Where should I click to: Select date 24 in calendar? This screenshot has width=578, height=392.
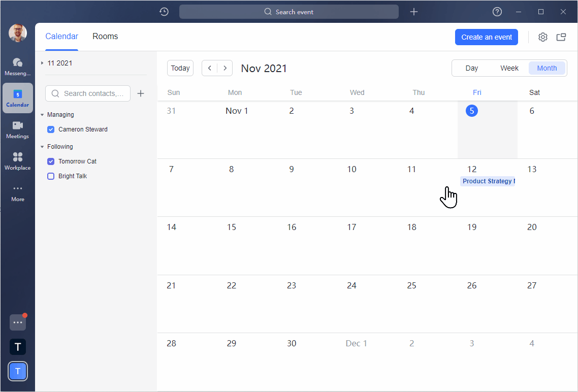click(351, 285)
